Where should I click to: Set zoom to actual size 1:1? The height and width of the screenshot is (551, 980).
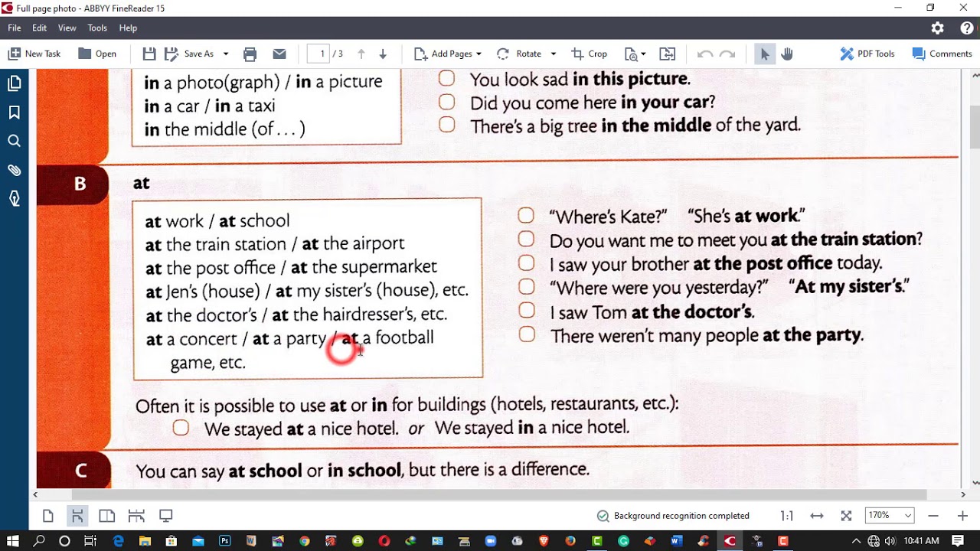coord(786,516)
